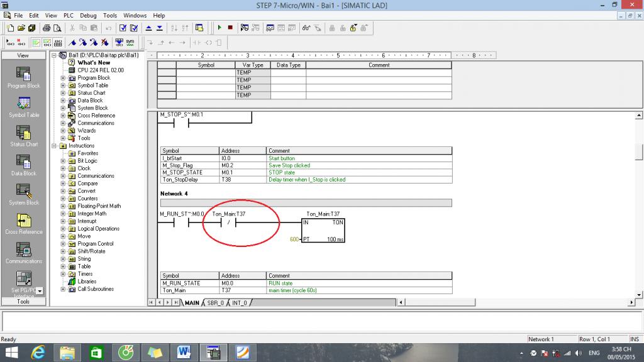
Task: Click the New Project toolbar icon
Action: pos(10,28)
